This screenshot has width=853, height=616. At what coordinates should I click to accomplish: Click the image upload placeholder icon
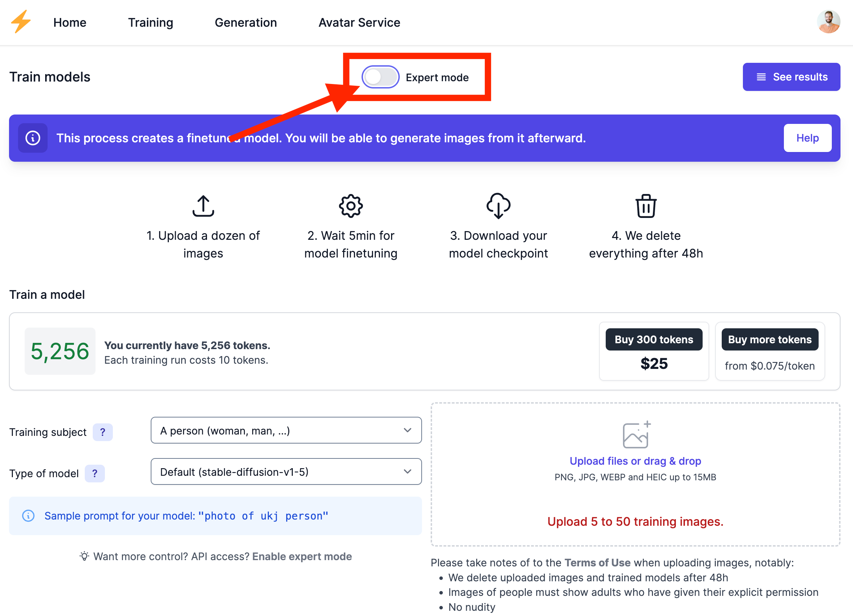tap(635, 435)
